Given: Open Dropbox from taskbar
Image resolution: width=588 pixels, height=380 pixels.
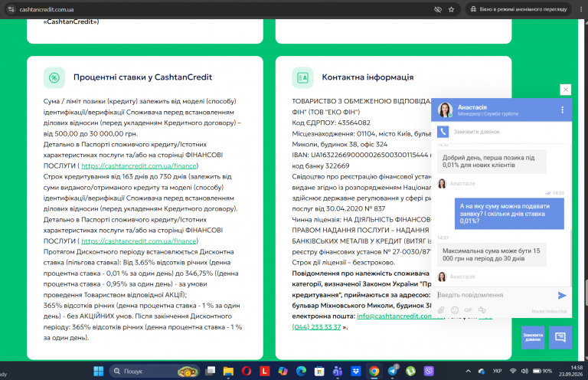Looking at the screenshot, I should point(355,372).
